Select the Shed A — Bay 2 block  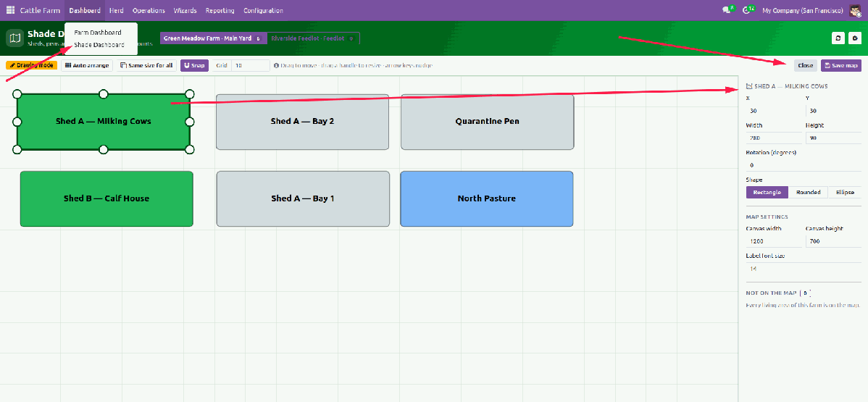click(x=302, y=121)
